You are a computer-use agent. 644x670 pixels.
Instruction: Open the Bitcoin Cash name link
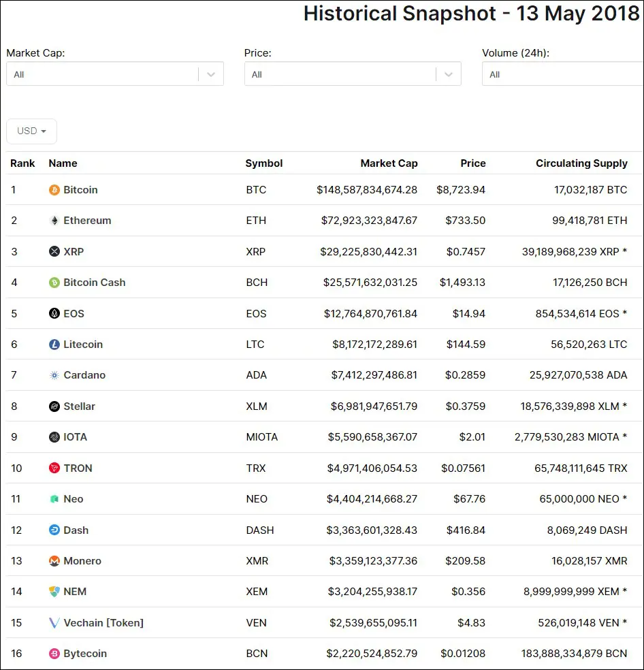click(x=95, y=283)
